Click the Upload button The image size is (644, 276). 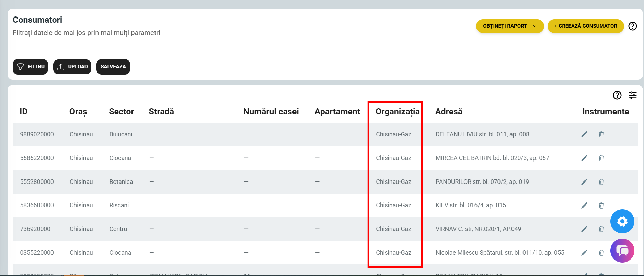72,67
